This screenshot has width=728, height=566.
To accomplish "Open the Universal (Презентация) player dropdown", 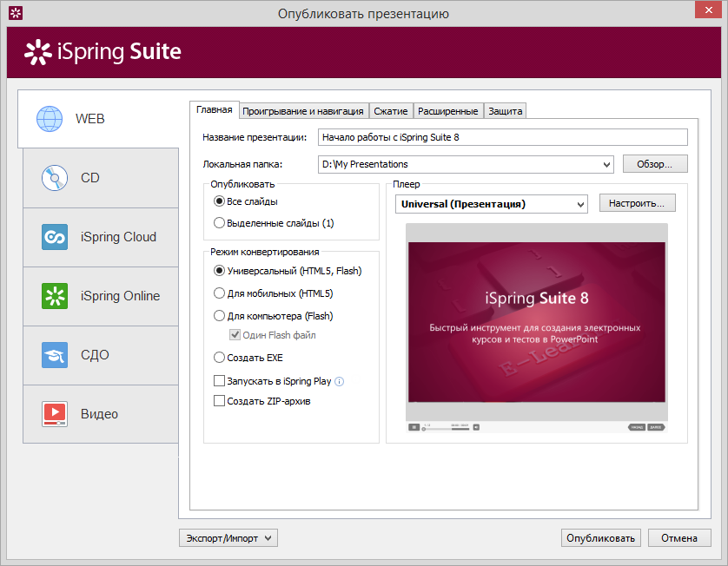I will coord(580,204).
